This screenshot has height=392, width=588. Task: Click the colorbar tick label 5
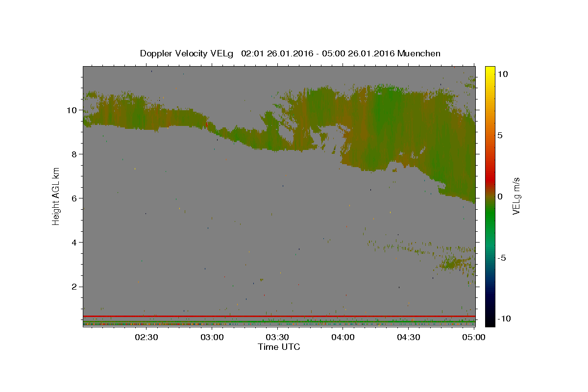[500, 135]
